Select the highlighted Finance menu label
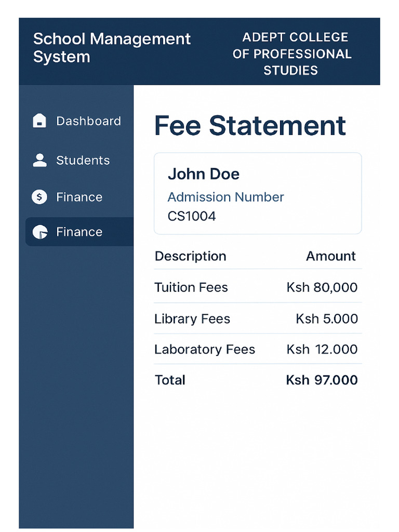399x532 pixels. (x=79, y=232)
